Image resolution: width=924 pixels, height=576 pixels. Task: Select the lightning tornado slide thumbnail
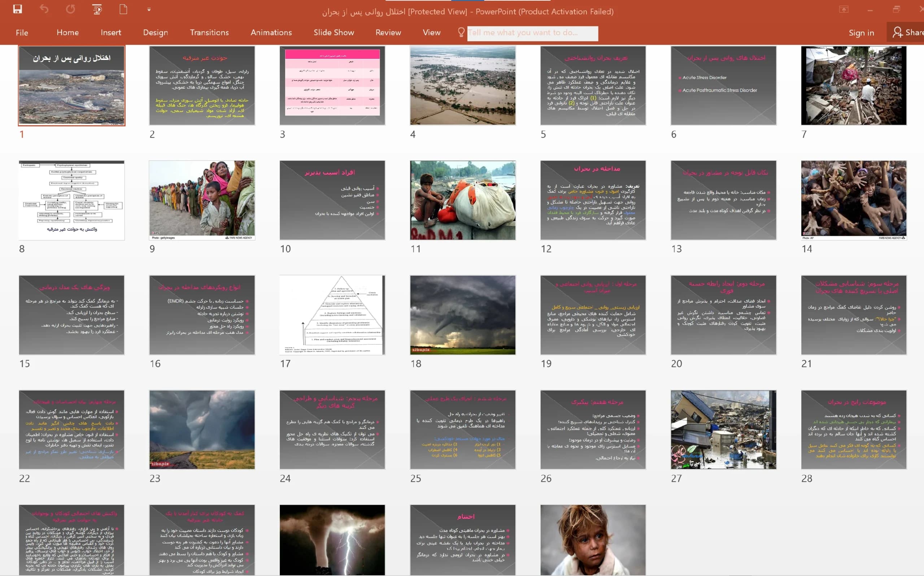pos(332,540)
